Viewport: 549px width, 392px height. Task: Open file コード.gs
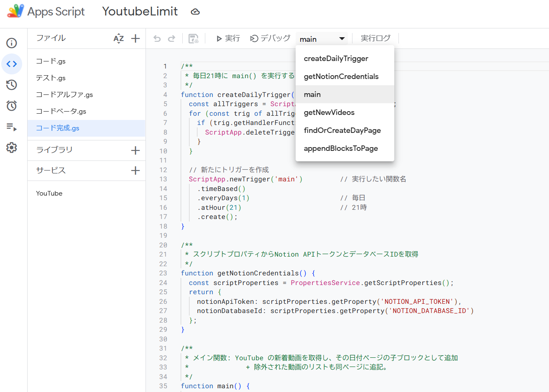(x=86, y=61)
